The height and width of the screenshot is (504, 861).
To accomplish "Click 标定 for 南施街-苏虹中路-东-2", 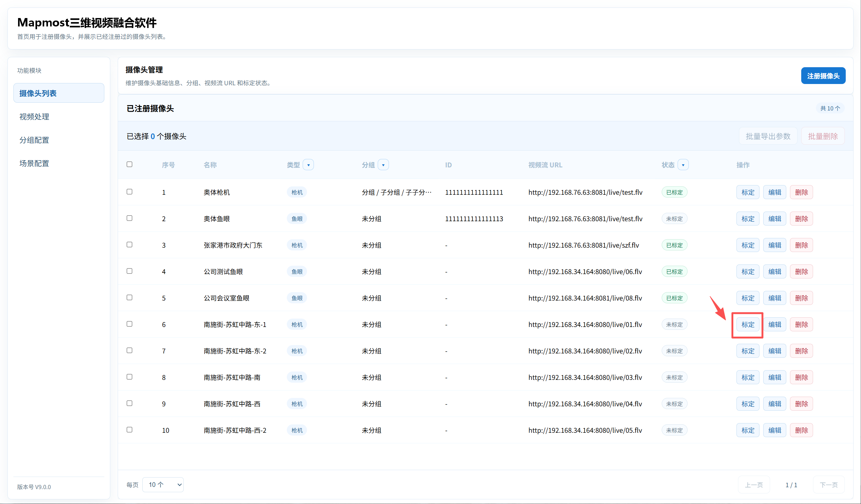I will [x=748, y=351].
